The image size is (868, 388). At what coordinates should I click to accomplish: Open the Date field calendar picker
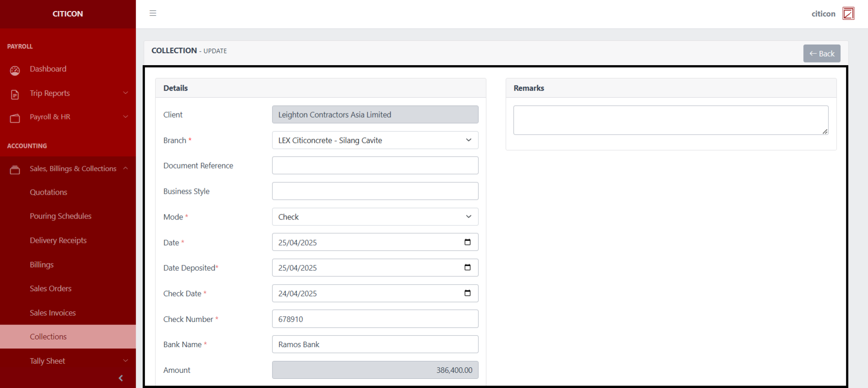467,242
